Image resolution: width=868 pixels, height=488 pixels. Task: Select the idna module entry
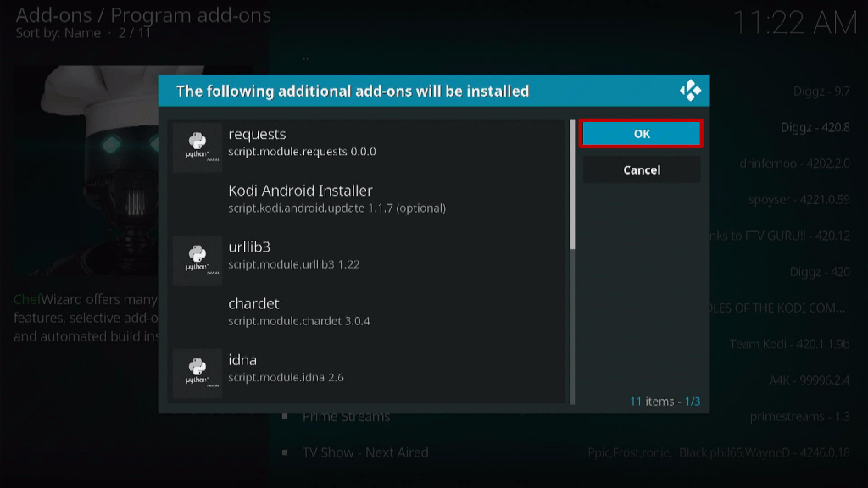(367, 373)
